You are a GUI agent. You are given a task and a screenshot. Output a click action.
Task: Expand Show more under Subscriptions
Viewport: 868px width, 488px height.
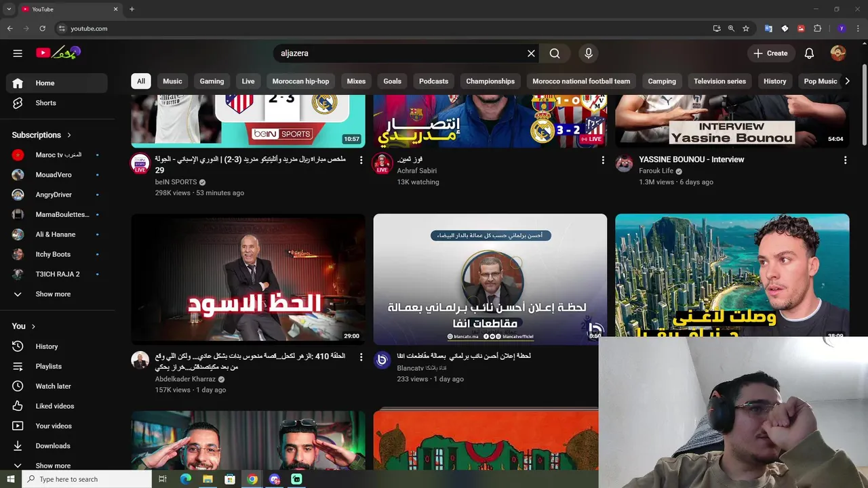pos(57,294)
